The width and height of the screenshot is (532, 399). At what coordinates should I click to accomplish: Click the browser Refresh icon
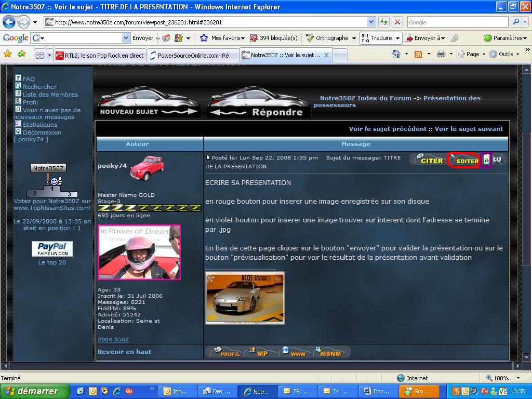[x=384, y=22]
